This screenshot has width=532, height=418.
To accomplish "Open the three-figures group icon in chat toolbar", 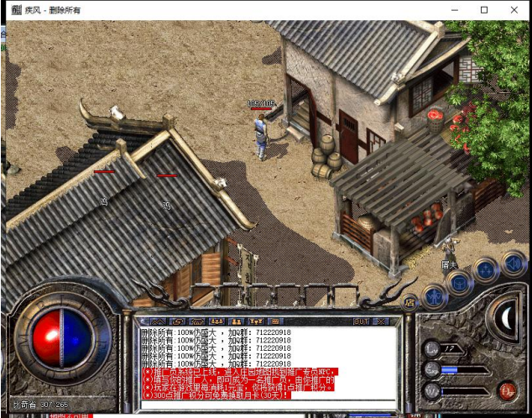I will click(x=216, y=321).
